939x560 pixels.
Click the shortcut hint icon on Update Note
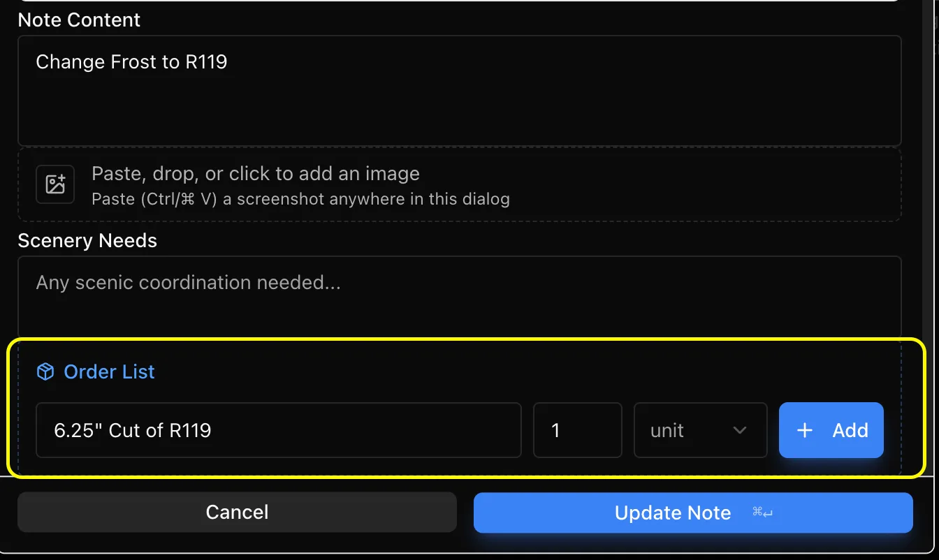(762, 513)
